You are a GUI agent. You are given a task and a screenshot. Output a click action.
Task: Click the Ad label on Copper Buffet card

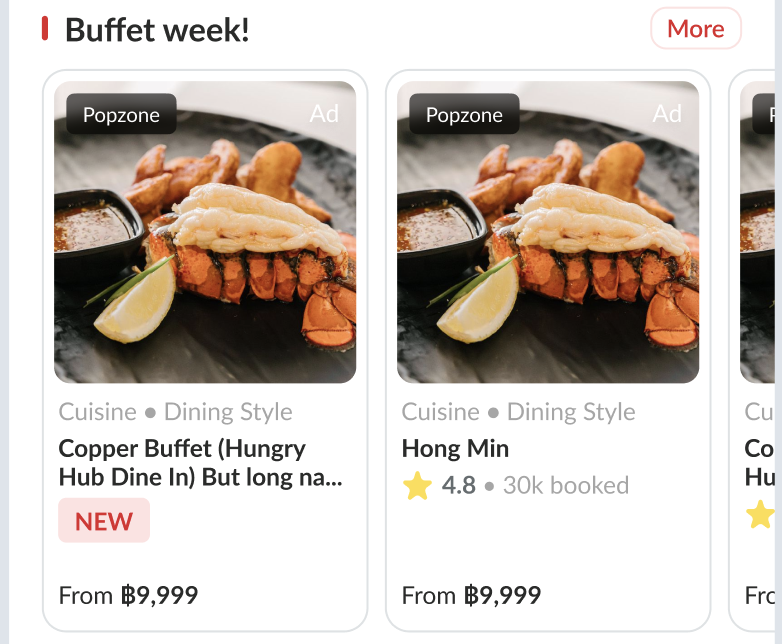click(324, 114)
